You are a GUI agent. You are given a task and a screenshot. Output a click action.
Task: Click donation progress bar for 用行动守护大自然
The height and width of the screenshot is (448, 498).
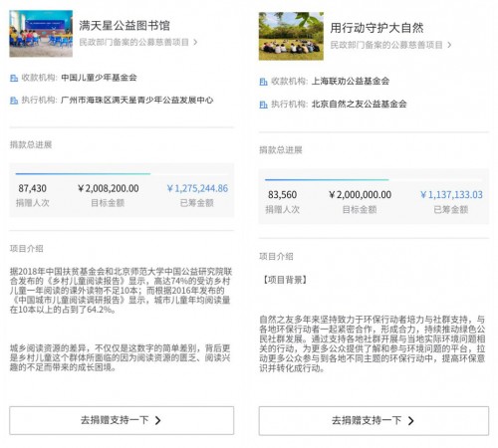coord(373,179)
